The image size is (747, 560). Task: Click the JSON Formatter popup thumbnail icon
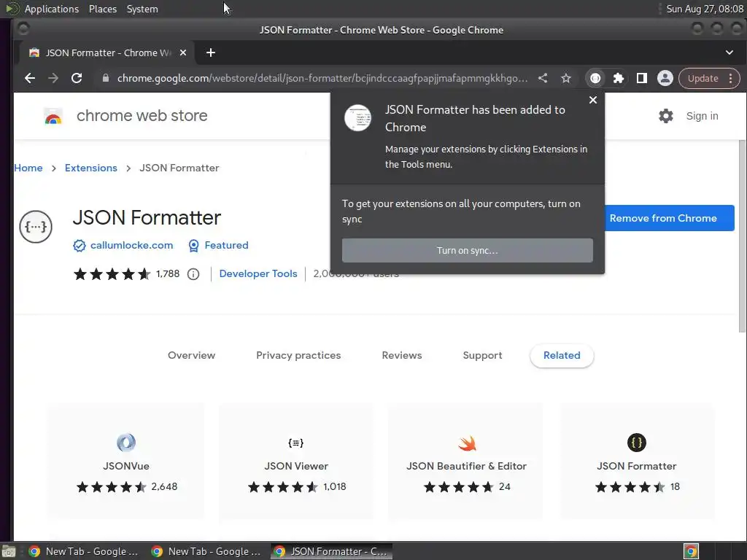click(357, 117)
